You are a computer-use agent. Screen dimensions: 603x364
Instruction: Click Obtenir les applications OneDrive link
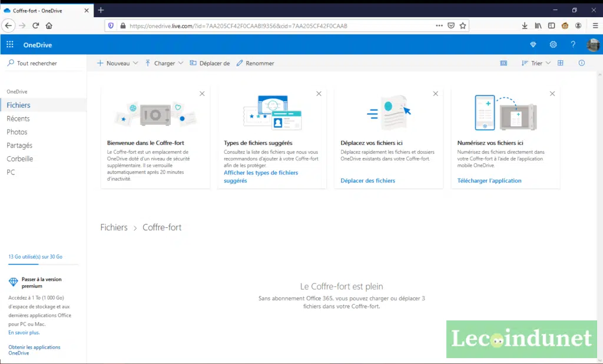pos(34,350)
